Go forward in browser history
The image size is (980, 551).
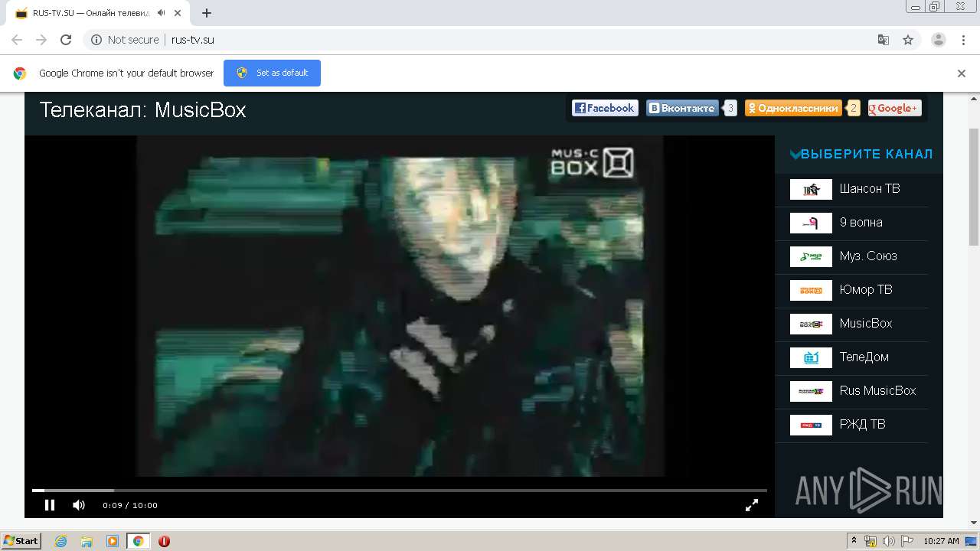point(41,40)
